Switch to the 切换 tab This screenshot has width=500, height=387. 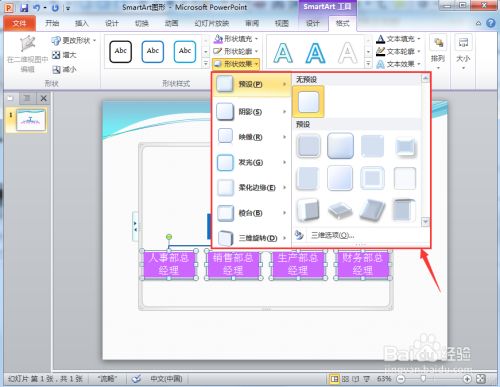(141, 23)
